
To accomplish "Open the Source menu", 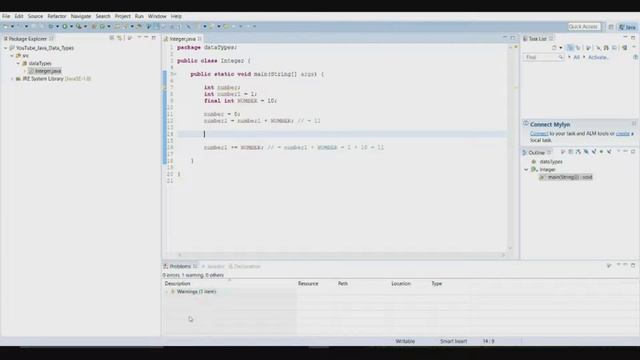I will (35, 16).
